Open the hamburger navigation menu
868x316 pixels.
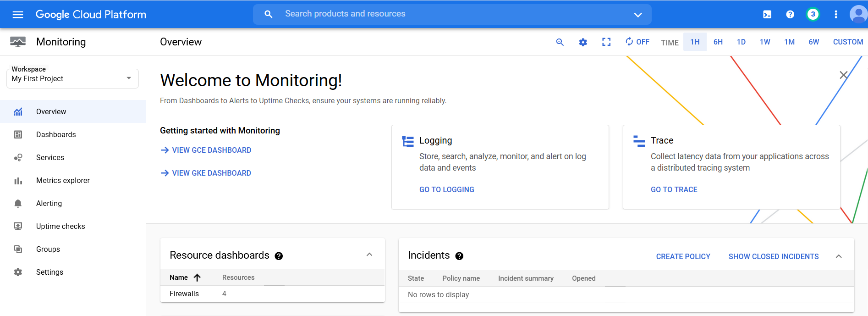[18, 15]
